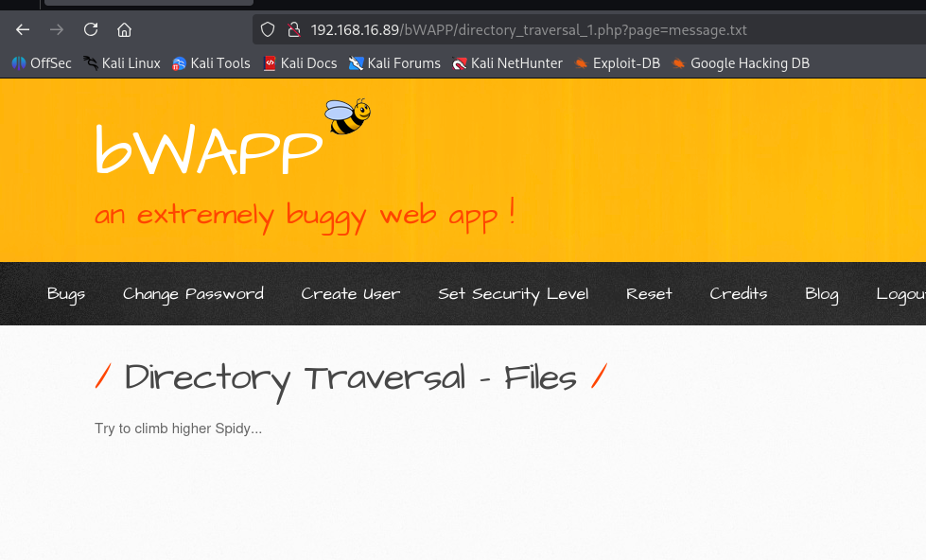This screenshot has width=926, height=560.
Task: Open the Exploit-DB bookmark
Action: coord(617,63)
